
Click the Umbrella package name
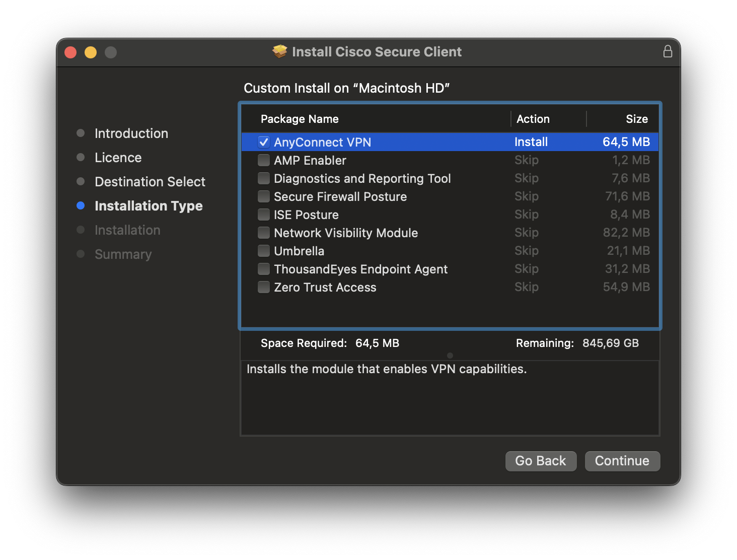coord(299,251)
